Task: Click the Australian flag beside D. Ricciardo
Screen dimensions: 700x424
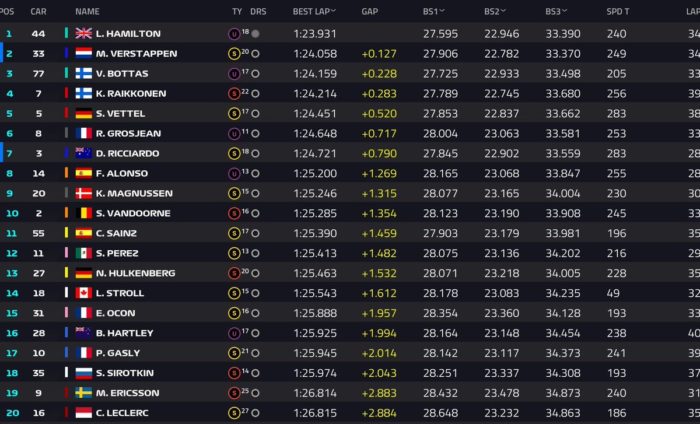Action: coord(84,153)
